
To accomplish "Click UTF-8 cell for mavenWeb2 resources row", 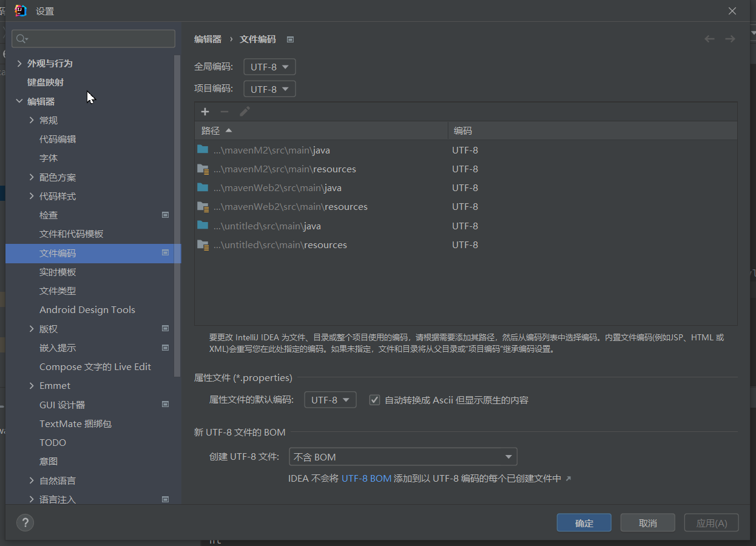I will (x=465, y=206).
